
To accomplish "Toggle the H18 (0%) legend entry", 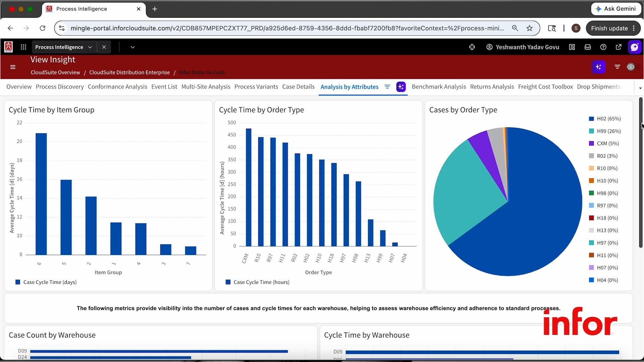I will tap(603, 218).
